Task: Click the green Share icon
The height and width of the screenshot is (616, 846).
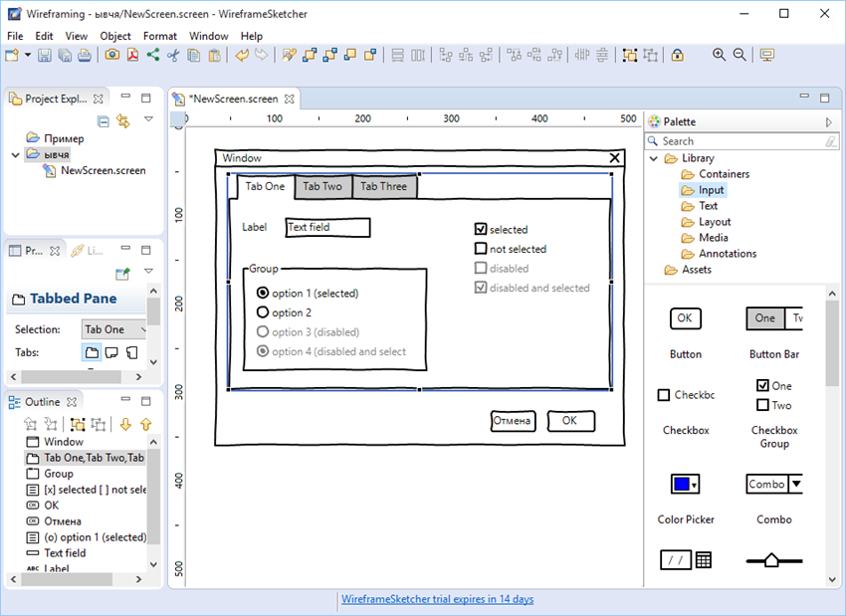Action: (152, 55)
